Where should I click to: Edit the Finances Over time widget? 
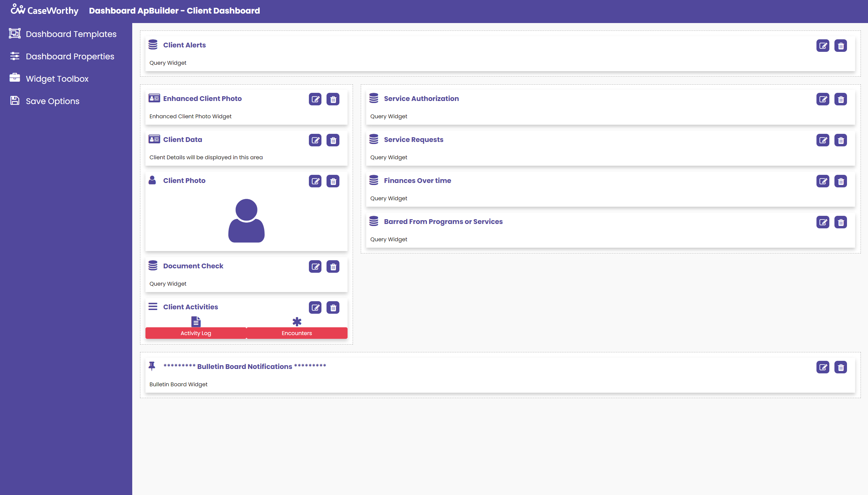[x=823, y=181]
